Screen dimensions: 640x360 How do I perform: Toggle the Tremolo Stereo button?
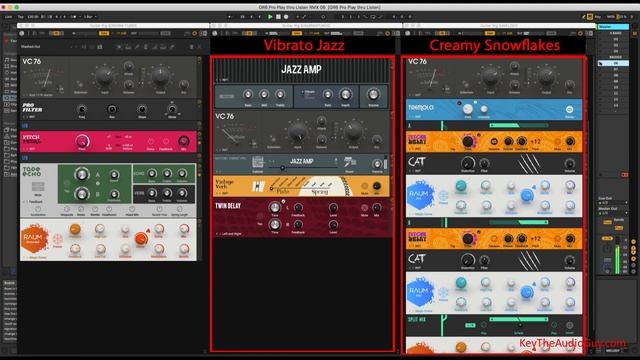click(x=569, y=109)
